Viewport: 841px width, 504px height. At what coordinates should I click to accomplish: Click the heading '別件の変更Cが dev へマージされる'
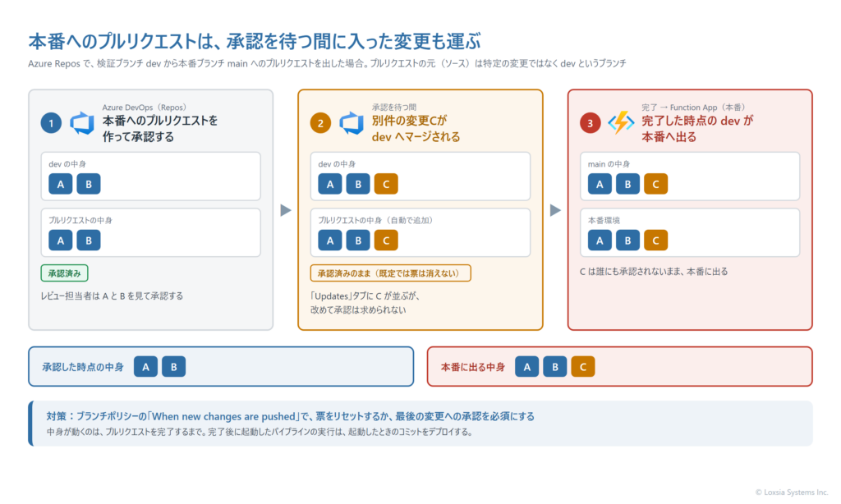pos(416,129)
